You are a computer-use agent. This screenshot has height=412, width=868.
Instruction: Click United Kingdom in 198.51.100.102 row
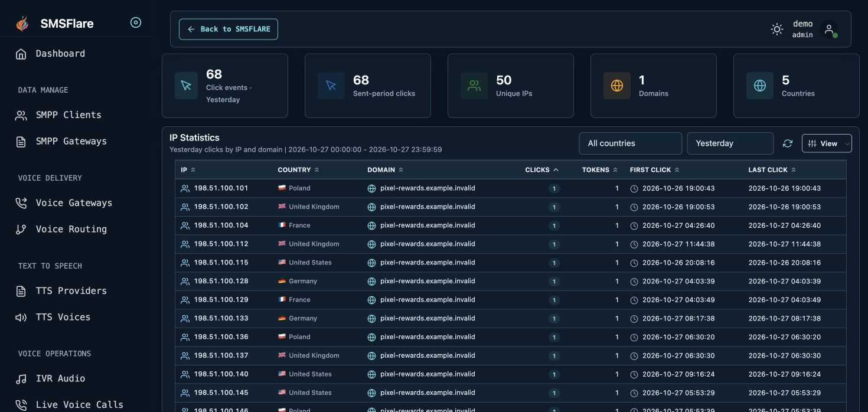pyautogui.click(x=314, y=207)
